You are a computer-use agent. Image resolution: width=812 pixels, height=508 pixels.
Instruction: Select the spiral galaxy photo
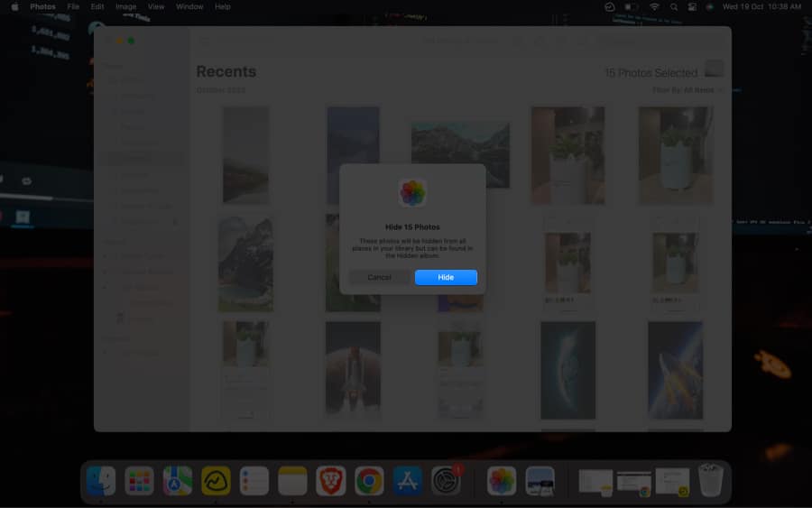[x=568, y=370]
